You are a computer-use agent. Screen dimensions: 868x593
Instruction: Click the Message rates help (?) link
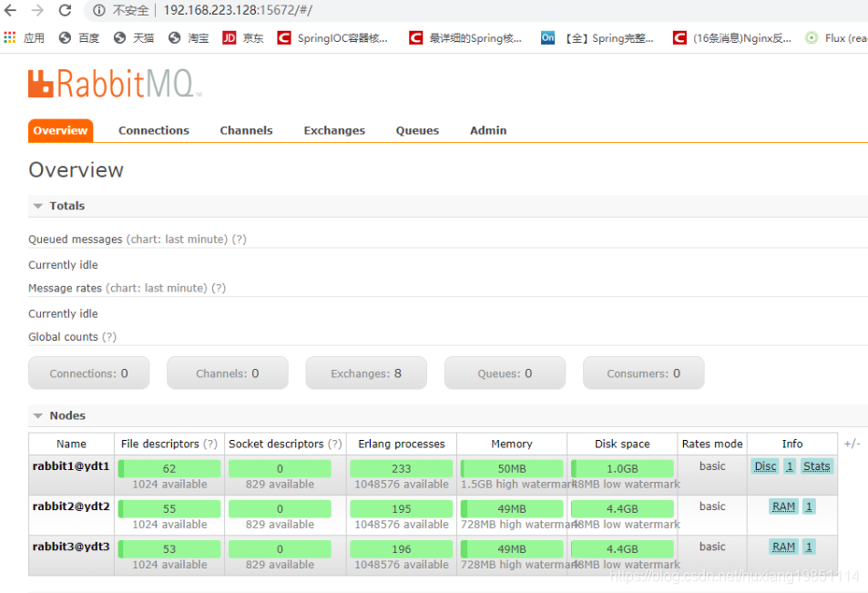click(x=219, y=288)
